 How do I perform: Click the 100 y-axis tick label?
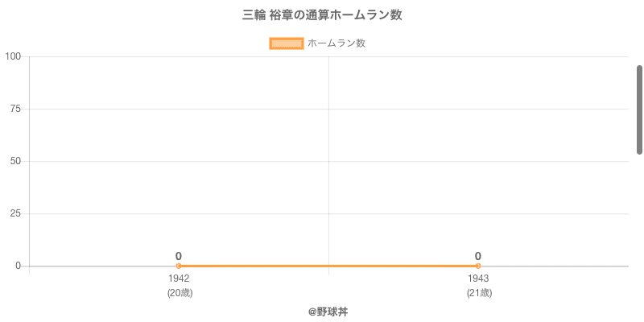[13, 56]
